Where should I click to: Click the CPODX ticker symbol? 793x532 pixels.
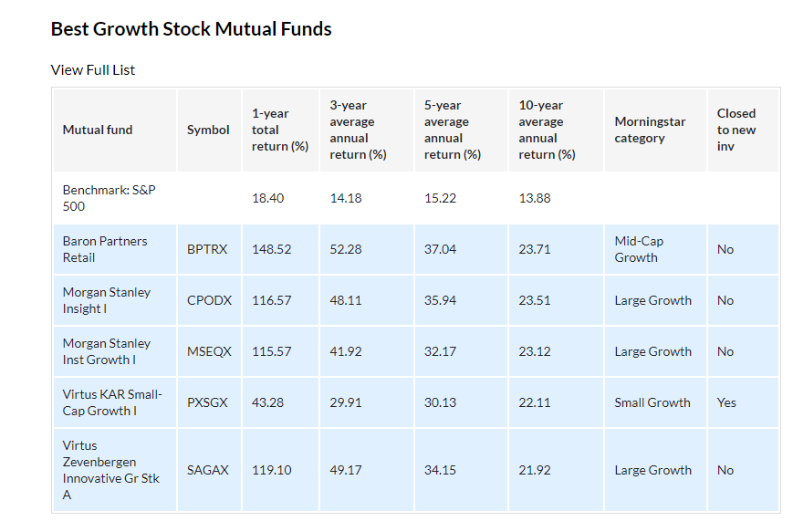(208, 300)
